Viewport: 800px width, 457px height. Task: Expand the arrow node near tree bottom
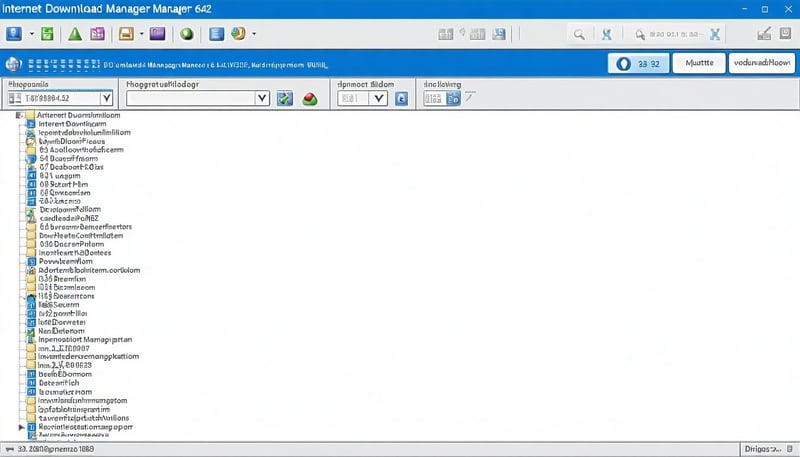[x=21, y=427]
